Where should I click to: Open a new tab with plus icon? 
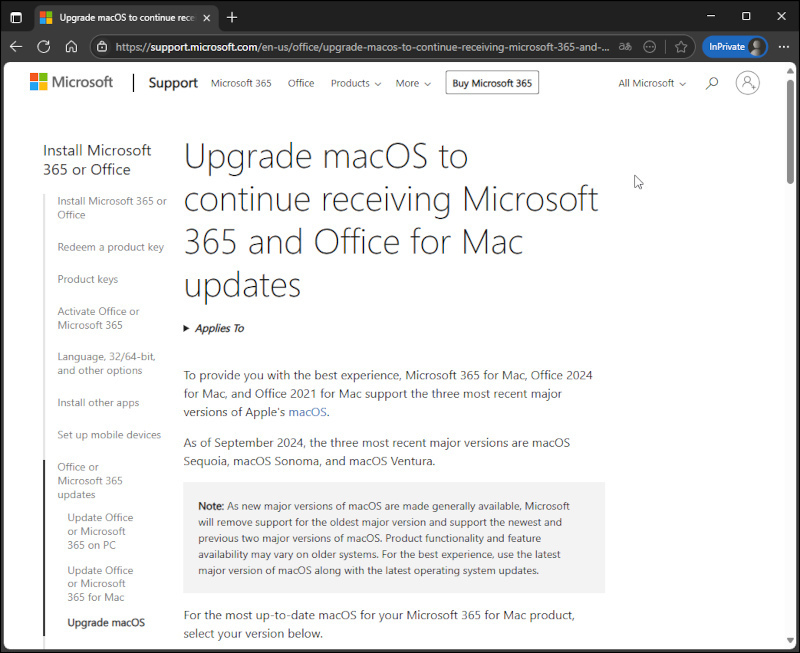click(x=232, y=17)
